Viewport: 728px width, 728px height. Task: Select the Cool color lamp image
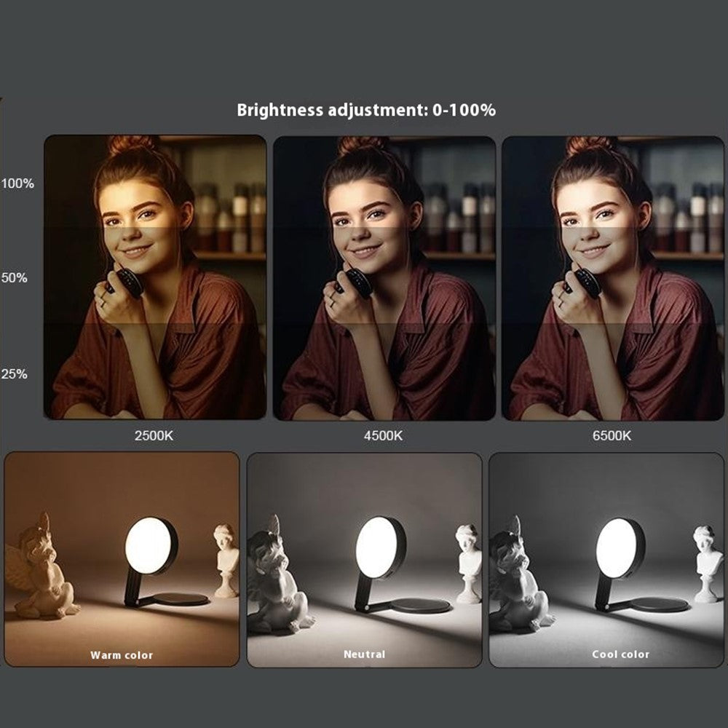606,560
